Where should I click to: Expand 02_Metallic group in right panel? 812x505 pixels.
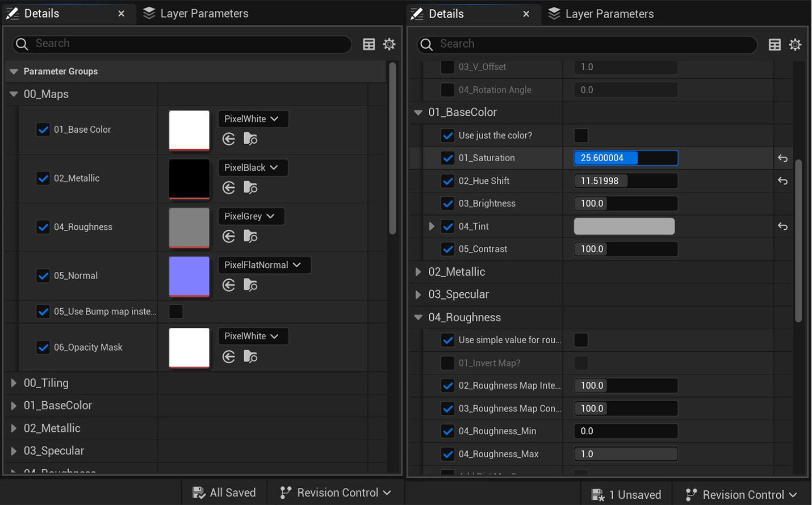[418, 272]
